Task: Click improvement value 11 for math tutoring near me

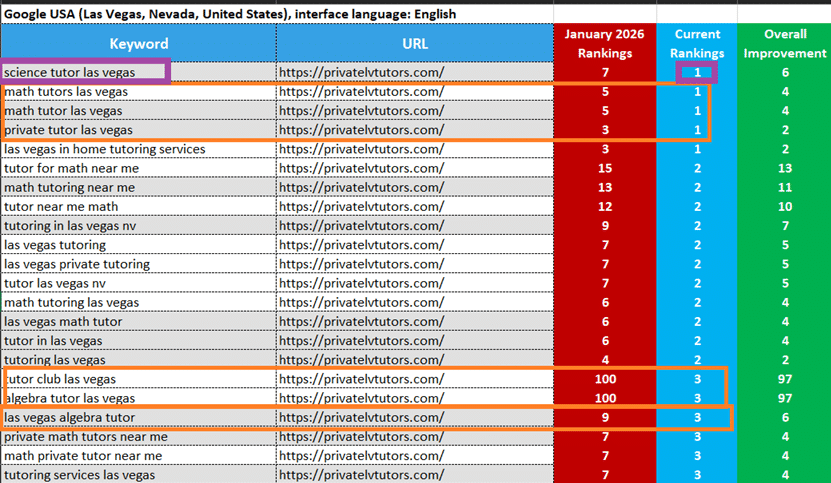Action: pos(784,187)
